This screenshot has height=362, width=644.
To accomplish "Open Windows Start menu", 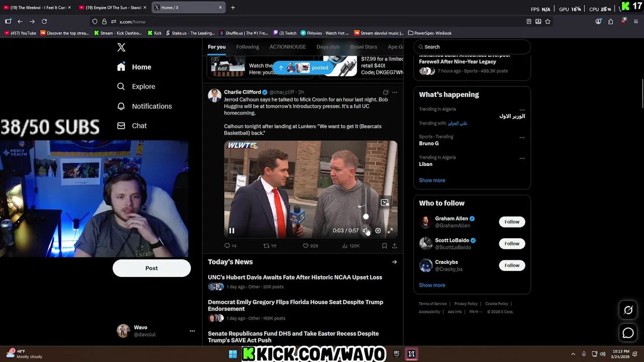I will pos(233,354).
